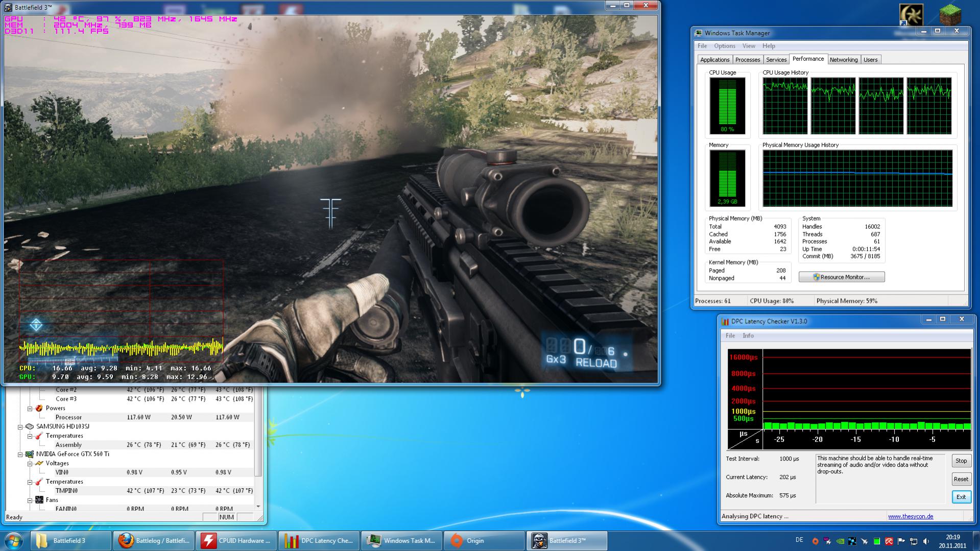
Task: Click the Task Manager green CPU tray icon
Action: [877, 541]
